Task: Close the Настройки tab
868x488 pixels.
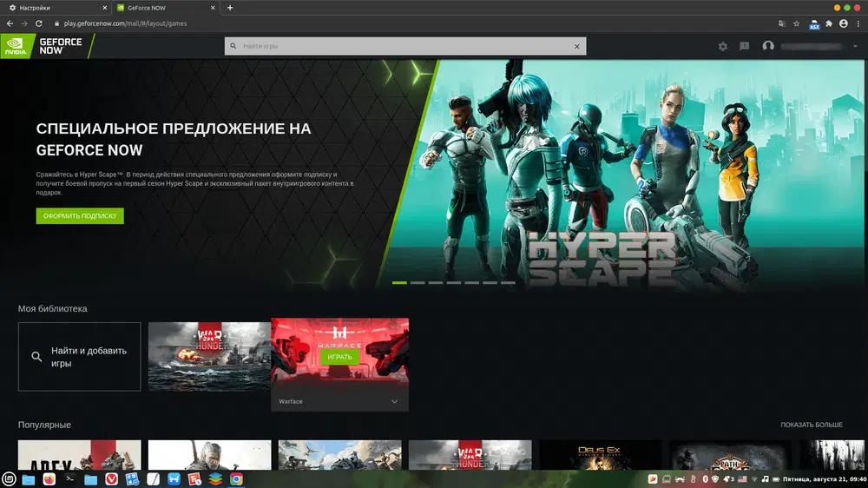Action: tap(105, 8)
